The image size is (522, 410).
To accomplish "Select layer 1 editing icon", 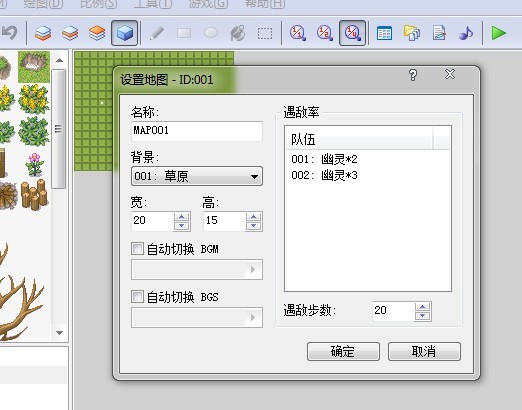I will (43, 33).
